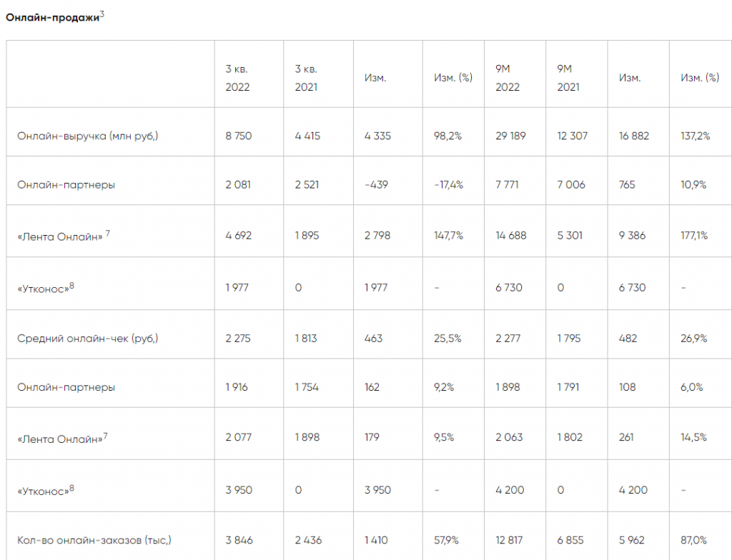Click the 87,0% change cell
The width and height of the screenshot is (732, 560).
point(694,541)
